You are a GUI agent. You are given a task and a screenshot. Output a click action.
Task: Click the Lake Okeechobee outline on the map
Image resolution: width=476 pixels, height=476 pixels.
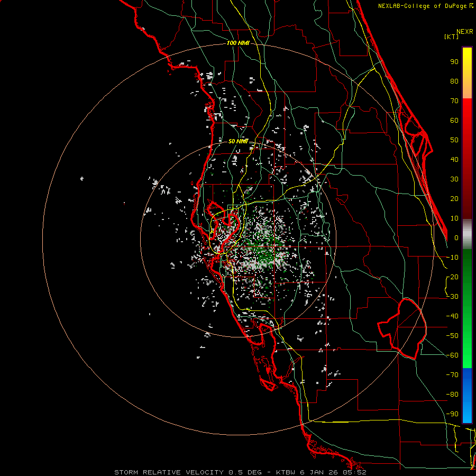click(402, 328)
